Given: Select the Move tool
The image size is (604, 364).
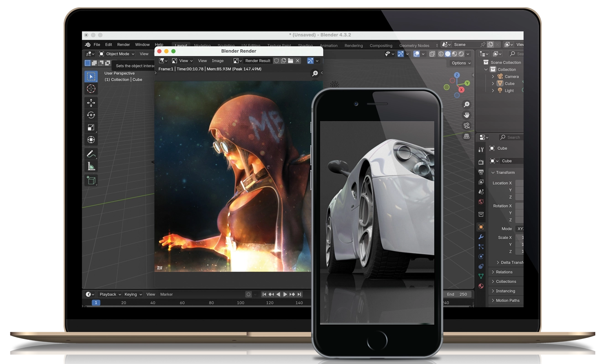Looking at the screenshot, I should (91, 103).
